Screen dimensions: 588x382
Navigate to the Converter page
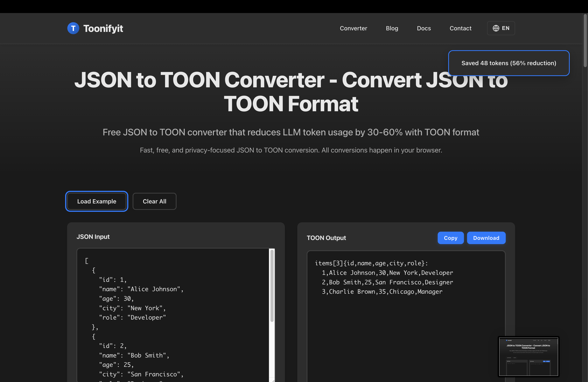pos(353,28)
